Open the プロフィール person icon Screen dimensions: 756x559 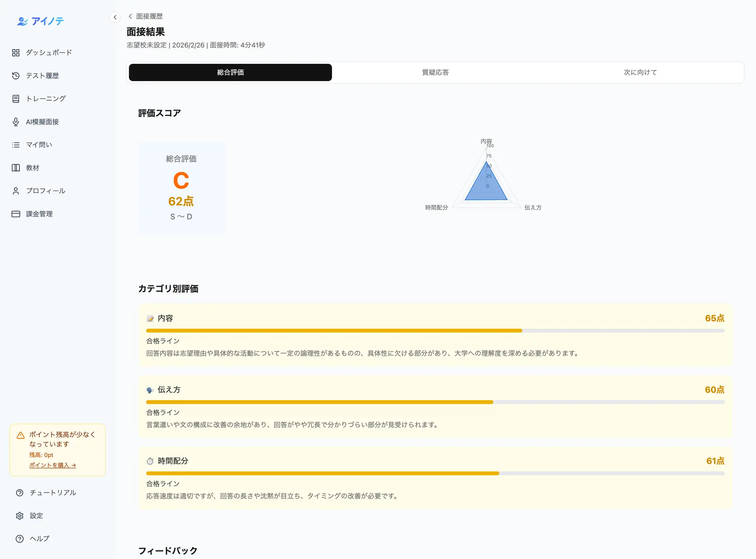(x=16, y=190)
